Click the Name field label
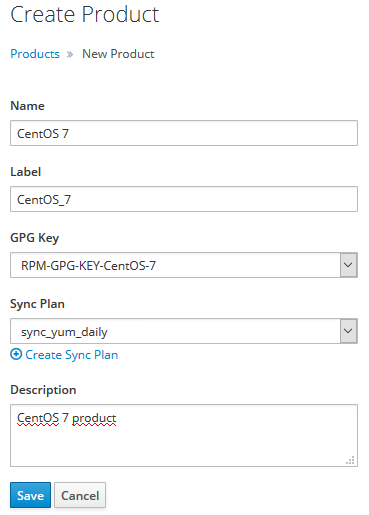 pos(27,106)
